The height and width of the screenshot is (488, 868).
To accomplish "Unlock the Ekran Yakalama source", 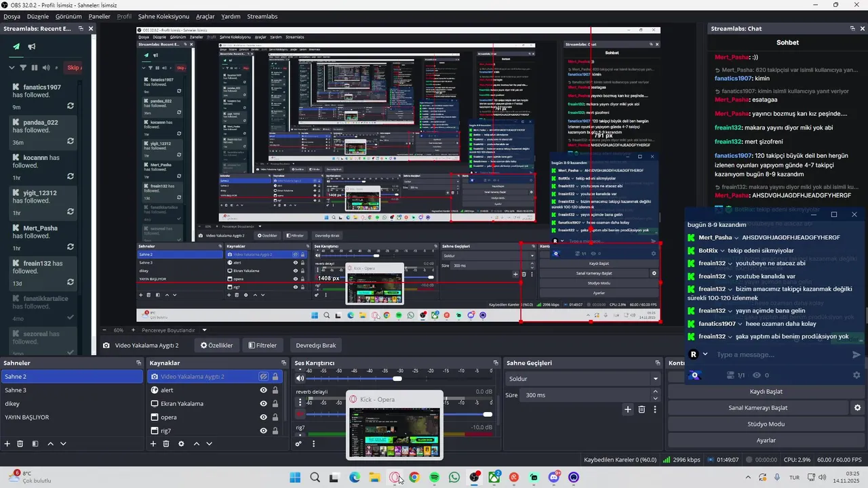I will (x=275, y=404).
